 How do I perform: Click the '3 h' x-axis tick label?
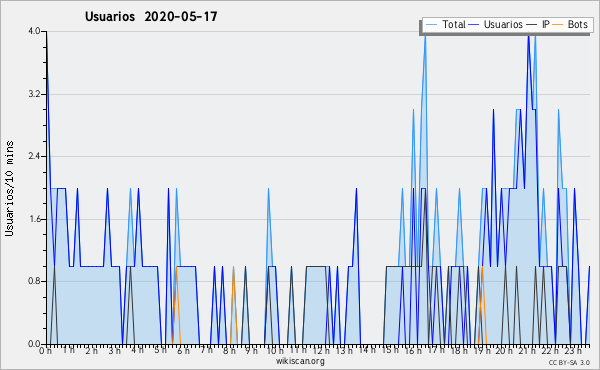click(114, 351)
